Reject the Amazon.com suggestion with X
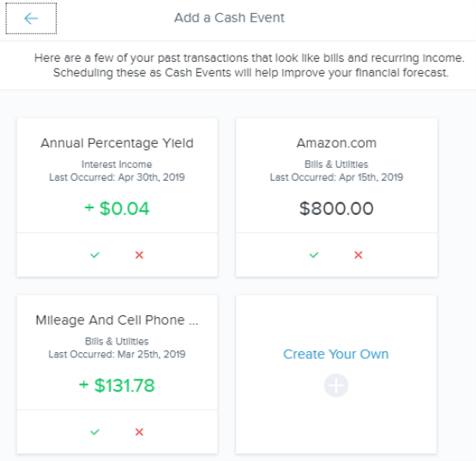The width and height of the screenshot is (476, 461). 359,254
